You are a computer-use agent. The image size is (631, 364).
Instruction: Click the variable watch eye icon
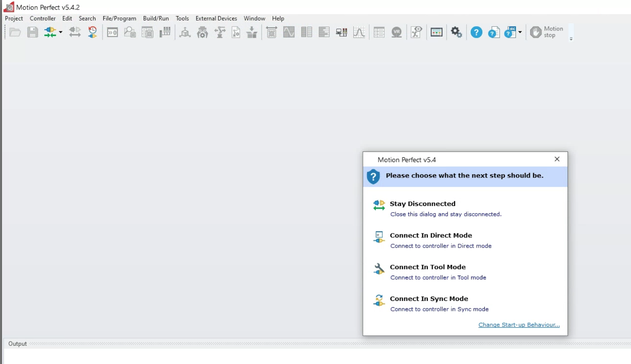(x=416, y=32)
